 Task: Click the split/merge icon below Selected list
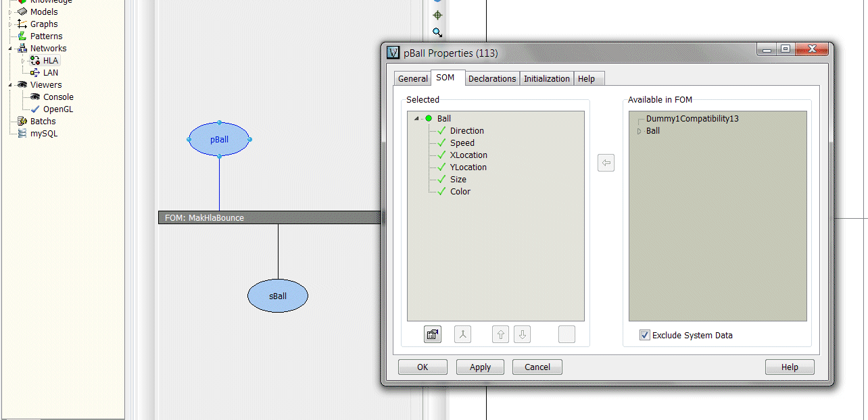coord(462,334)
